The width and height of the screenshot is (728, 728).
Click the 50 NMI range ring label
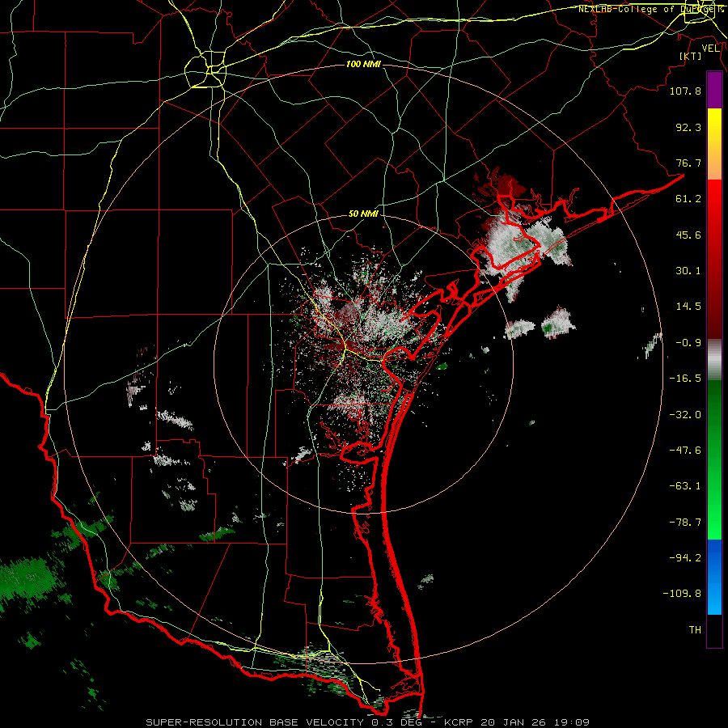(x=363, y=214)
